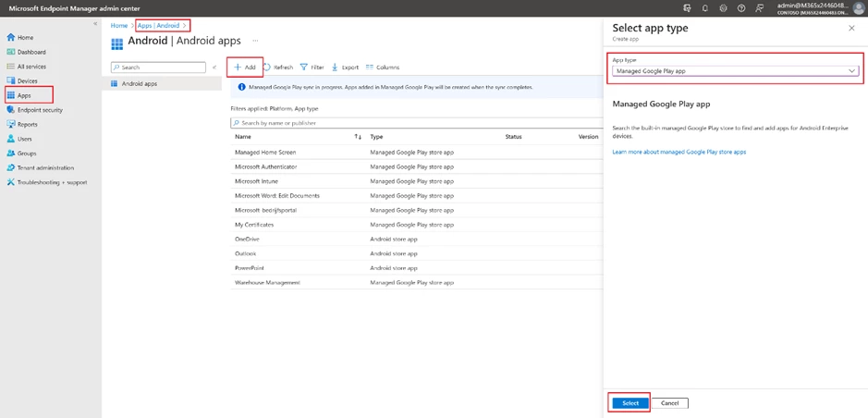Sort the apps by the Name column arrows

click(x=358, y=137)
